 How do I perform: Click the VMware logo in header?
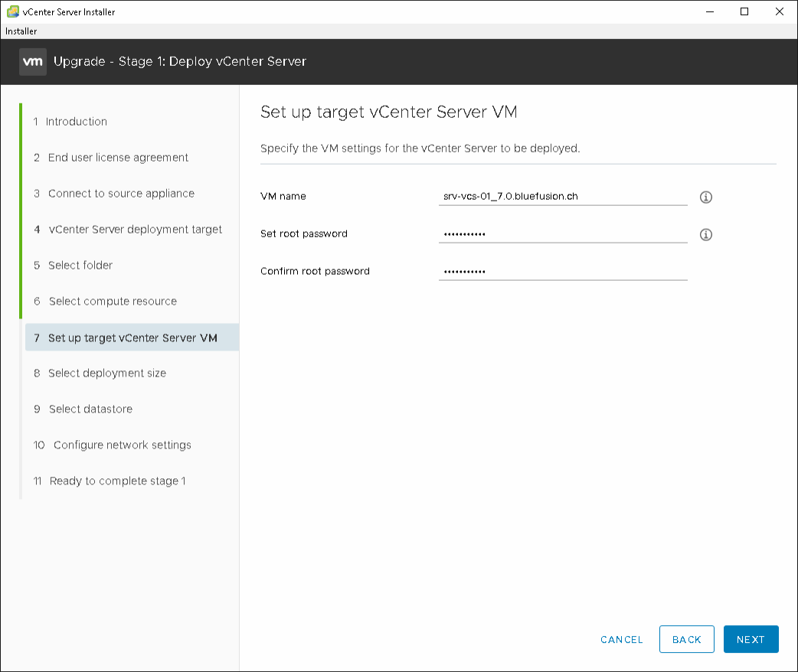[x=32, y=61]
